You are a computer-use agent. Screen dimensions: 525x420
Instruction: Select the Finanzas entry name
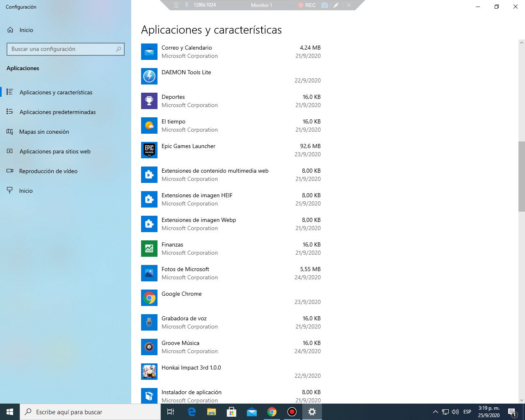[172, 244]
